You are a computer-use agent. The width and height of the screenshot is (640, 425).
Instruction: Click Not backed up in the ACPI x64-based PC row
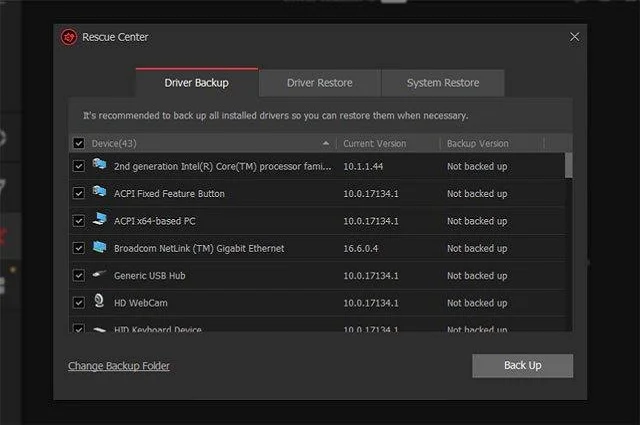click(x=477, y=221)
